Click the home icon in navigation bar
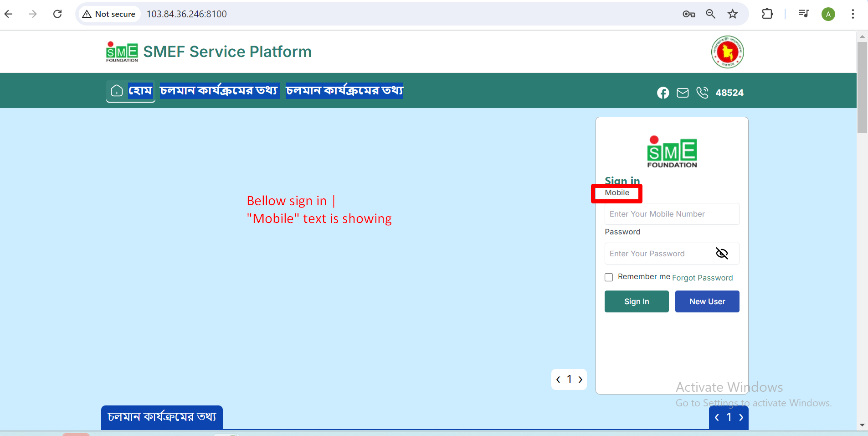 [117, 91]
